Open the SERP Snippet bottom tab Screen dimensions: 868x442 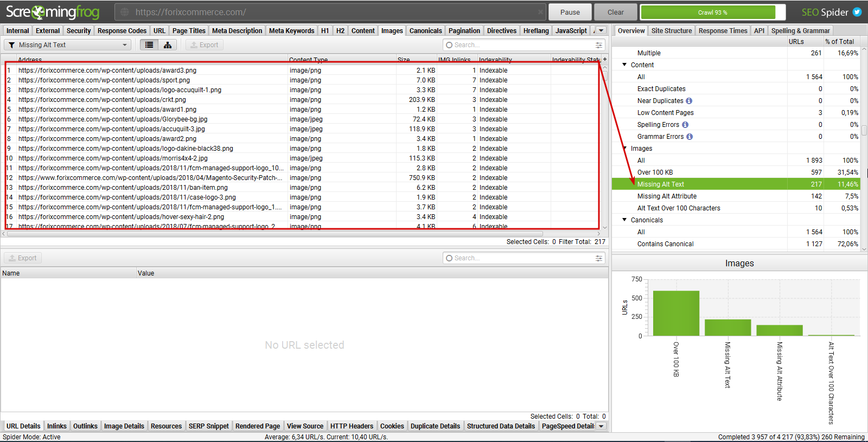209,426
